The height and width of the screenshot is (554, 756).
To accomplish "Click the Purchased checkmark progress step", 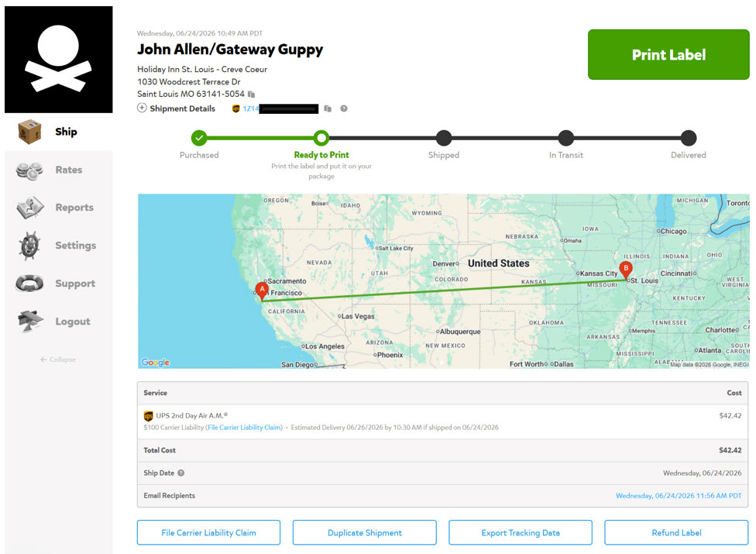I will click(199, 139).
